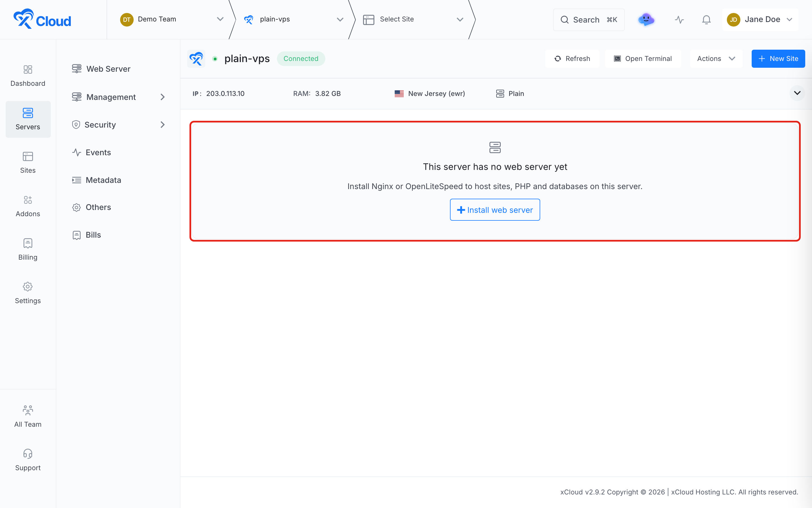Screen dimensions: 812x508
Task: Click the Refresh button
Action: click(572, 59)
